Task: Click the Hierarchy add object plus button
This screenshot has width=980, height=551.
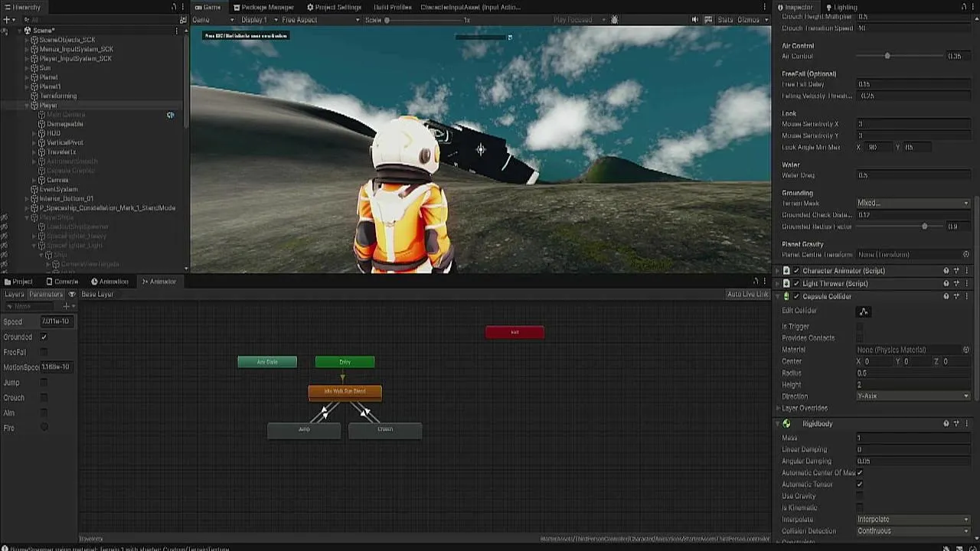Action: pyautogui.click(x=7, y=20)
